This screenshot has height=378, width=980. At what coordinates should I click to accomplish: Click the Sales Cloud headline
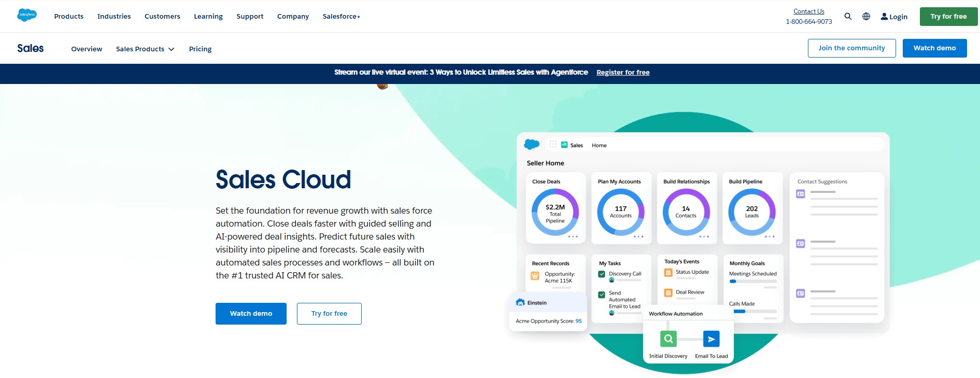click(x=283, y=180)
